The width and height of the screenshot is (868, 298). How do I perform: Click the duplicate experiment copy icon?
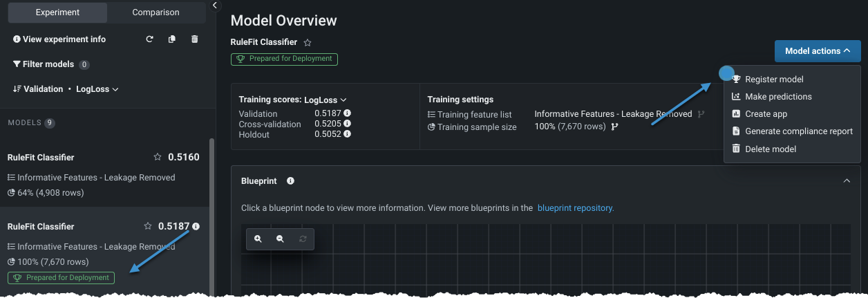pyautogui.click(x=172, y=39)
